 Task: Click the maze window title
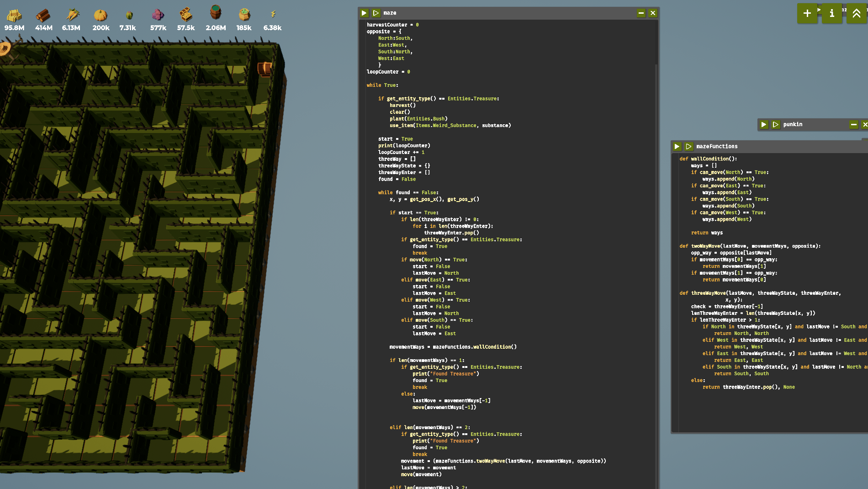(x=390, y=13)
